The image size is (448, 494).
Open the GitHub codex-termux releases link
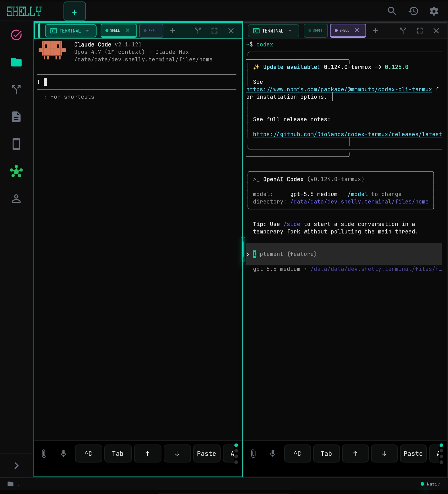tap(347, 134)
